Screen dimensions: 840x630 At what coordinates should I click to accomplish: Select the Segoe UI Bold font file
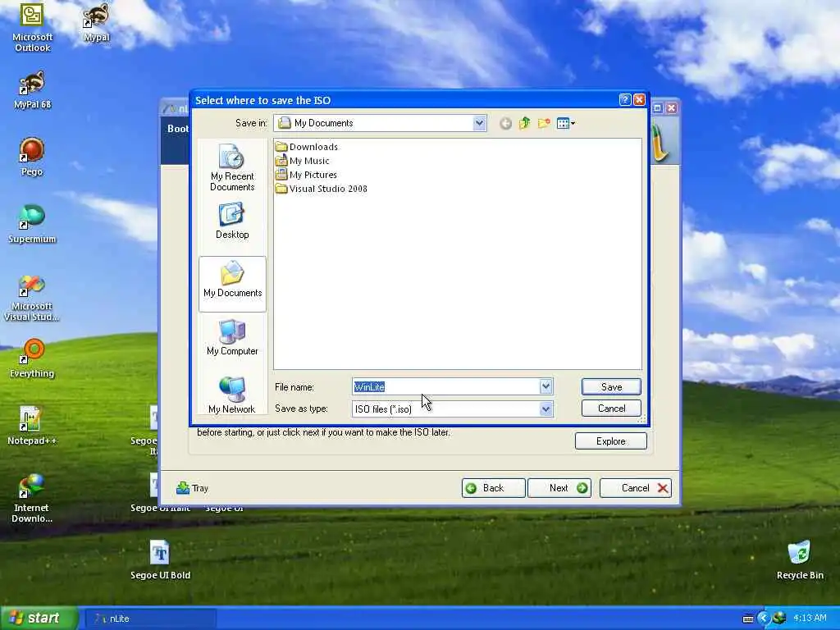point(160,560)
